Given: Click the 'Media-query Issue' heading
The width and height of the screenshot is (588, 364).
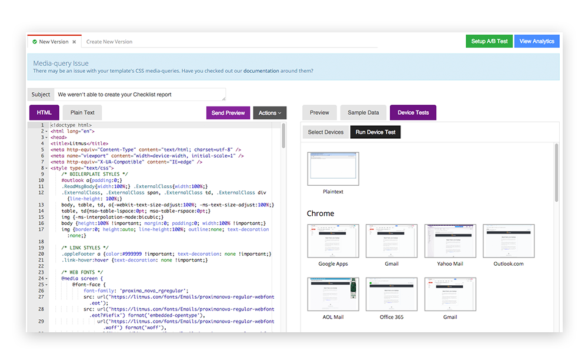Looking at the screenshot, I should click(x=61, y=63).
